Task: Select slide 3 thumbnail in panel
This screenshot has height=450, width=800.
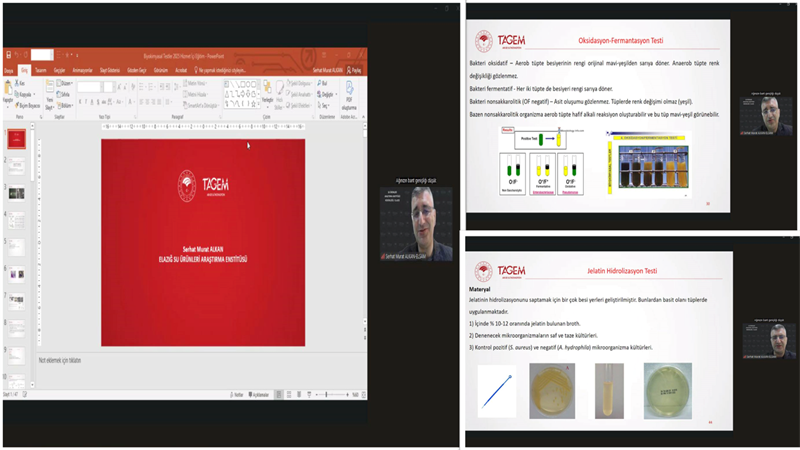Action: [x=17, y=192]
